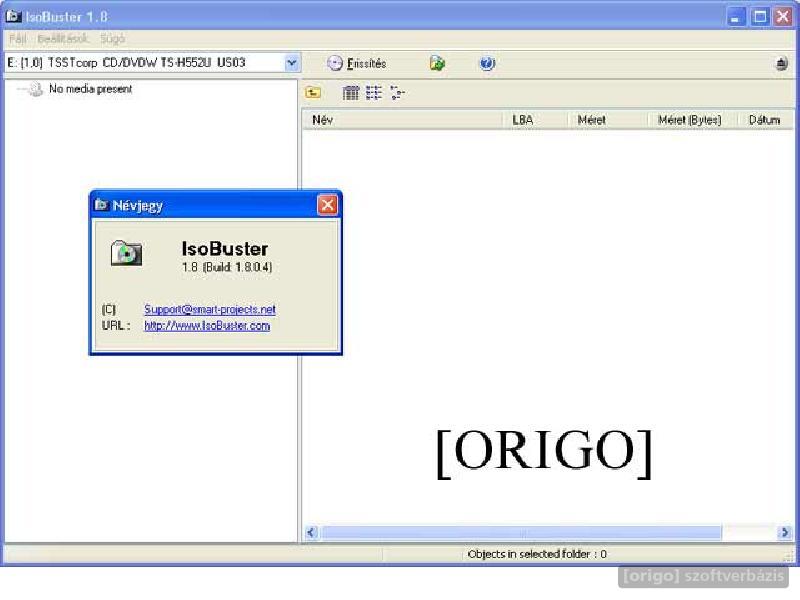Click the IsoBuster disc logo in Névjegy

(x=126, y=253)
